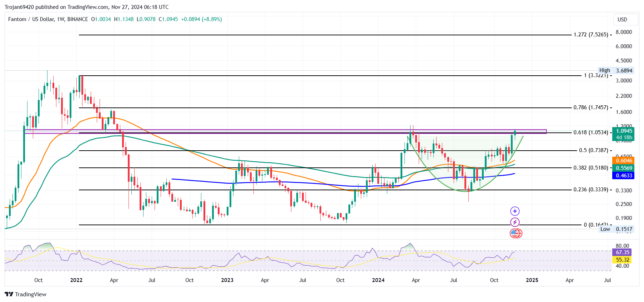
Task: Select the 1.272 (7.5265) Fibonacci label
Action: tap(591, 35)
